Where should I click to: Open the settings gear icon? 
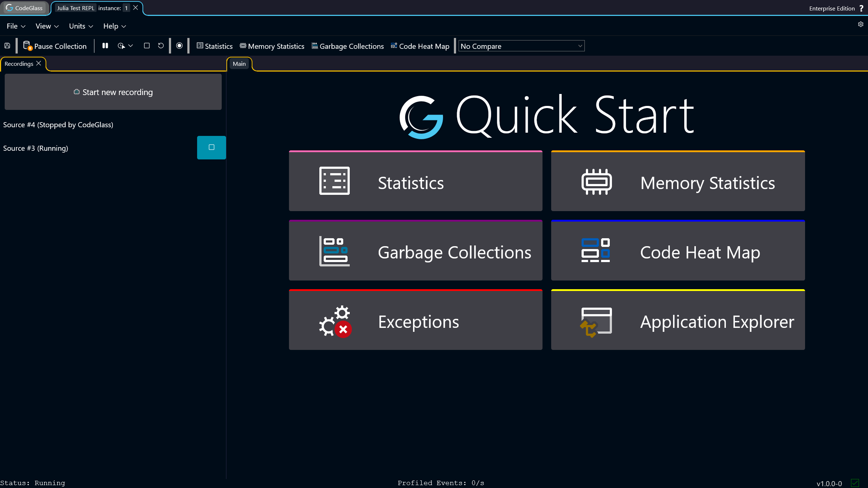[x=861, y=24]
